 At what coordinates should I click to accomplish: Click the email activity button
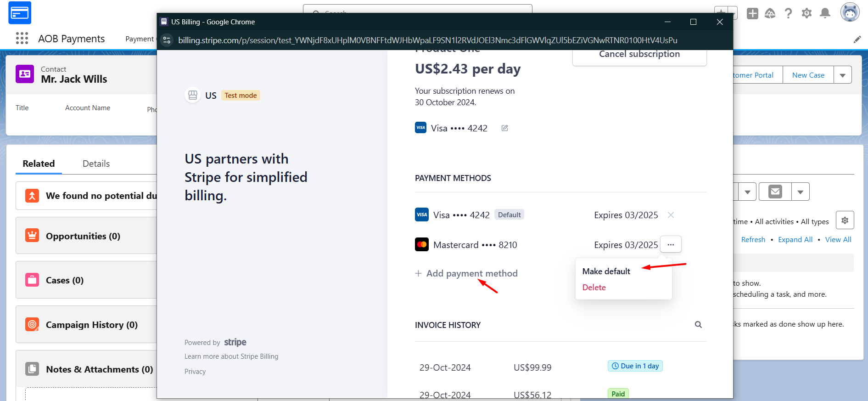(775, 192)
